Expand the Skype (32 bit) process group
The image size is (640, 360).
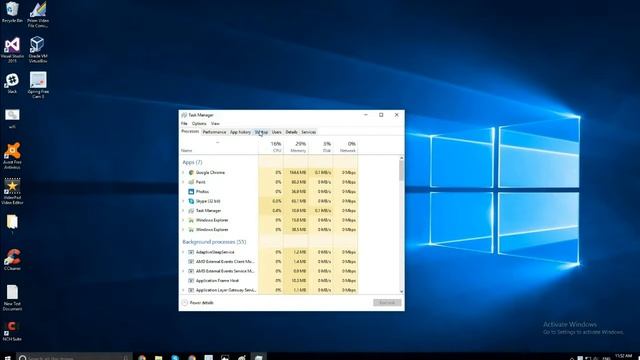183,201
